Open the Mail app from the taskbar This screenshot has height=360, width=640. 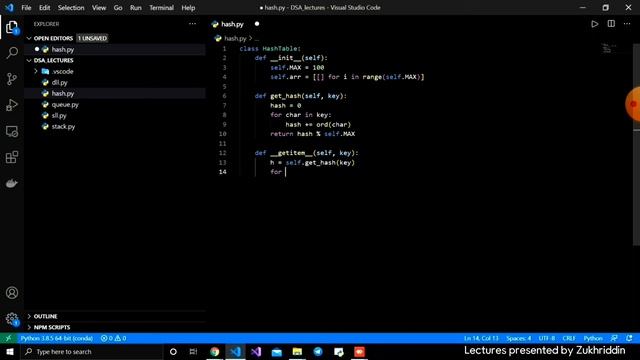[276, 351]
